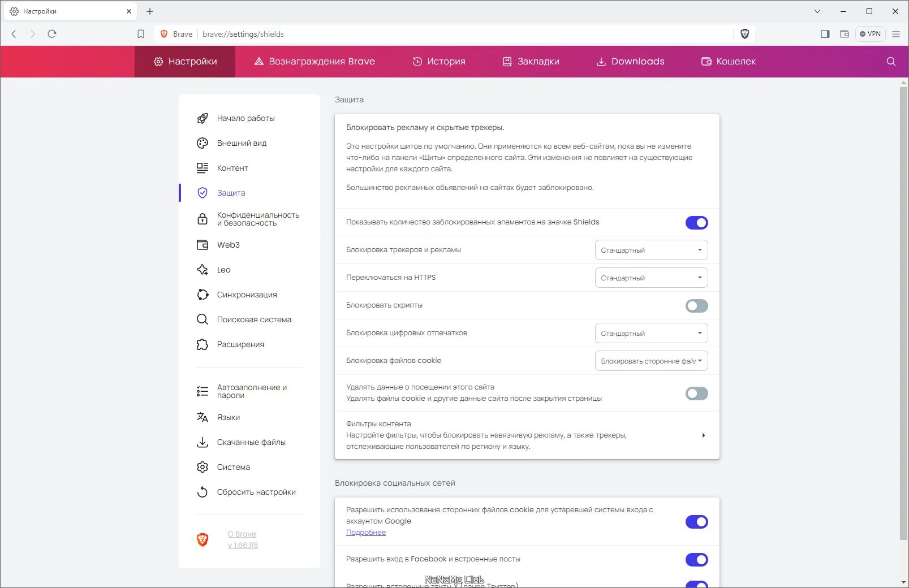Toggle the sidebar panel icon
The height and width of the screenshot is (588, 909).
pos(825,34)
